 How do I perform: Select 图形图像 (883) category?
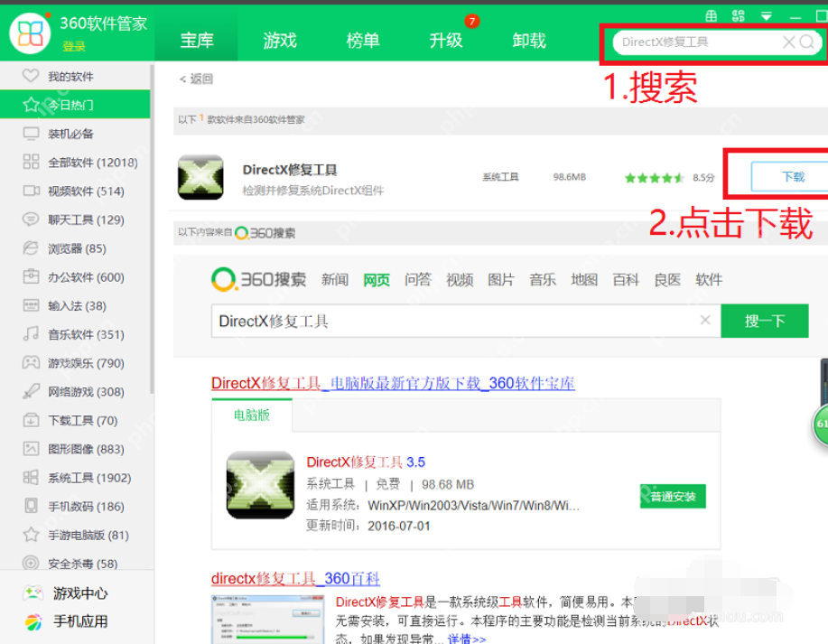[75, 449]
